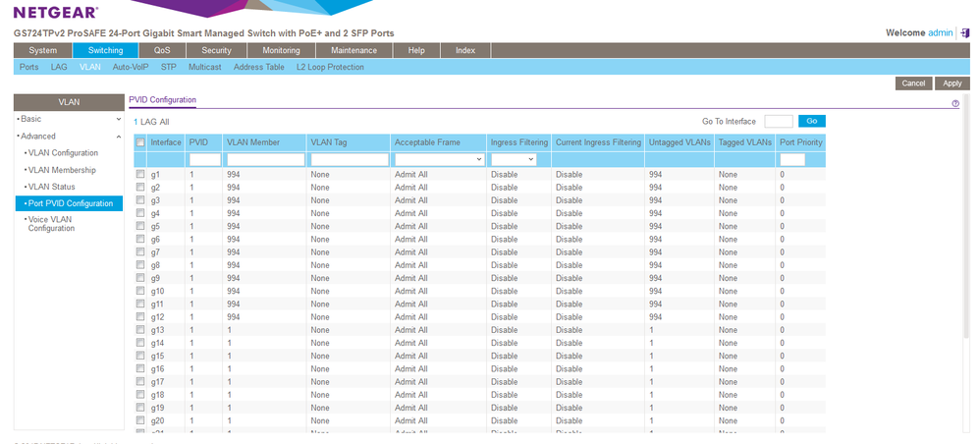The height and width of the screenshot is (444, 980).
Task: Expand the Basic section in sidebar
Action: (x=30, y=119)
